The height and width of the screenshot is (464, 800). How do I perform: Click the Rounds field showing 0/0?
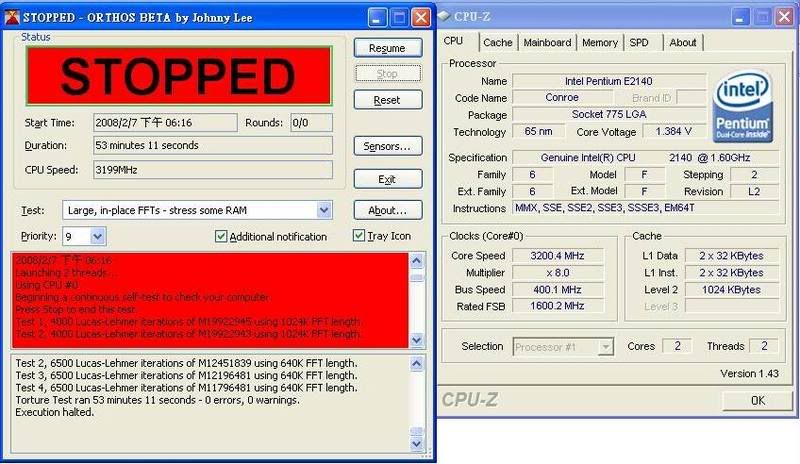pyautogui.click(x=311, y=123)
